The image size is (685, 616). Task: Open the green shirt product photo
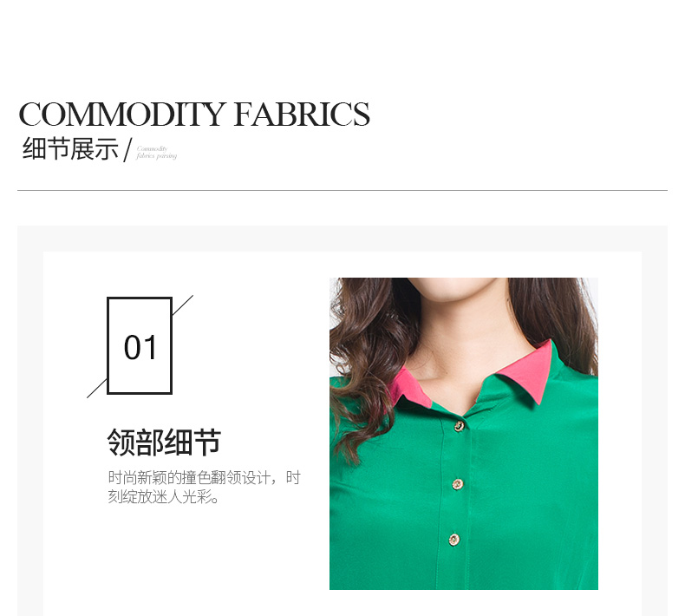coord(464,434)
